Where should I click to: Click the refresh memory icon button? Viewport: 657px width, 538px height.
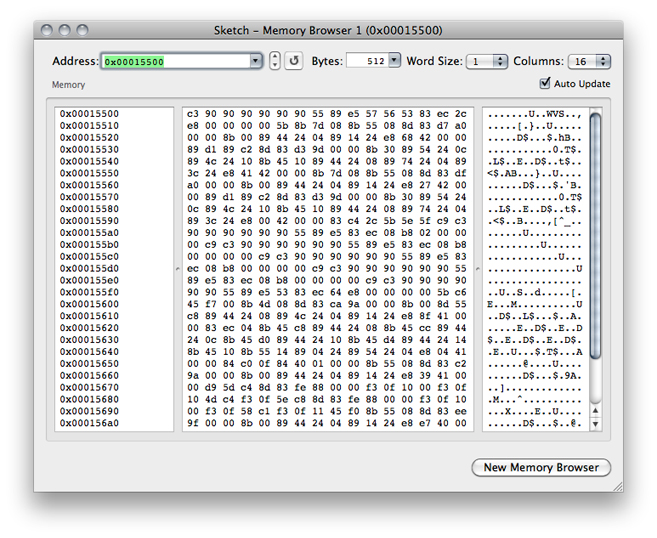coord(294,61)
